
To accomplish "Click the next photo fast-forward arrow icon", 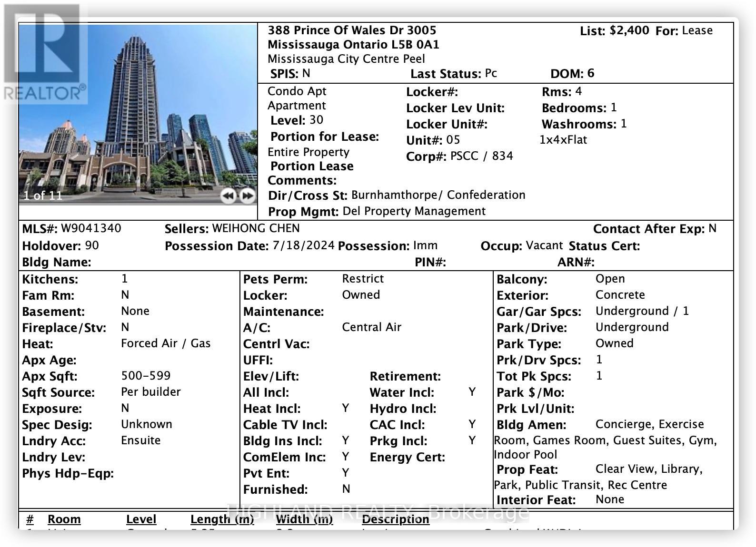I will click(x=248, y=195).
